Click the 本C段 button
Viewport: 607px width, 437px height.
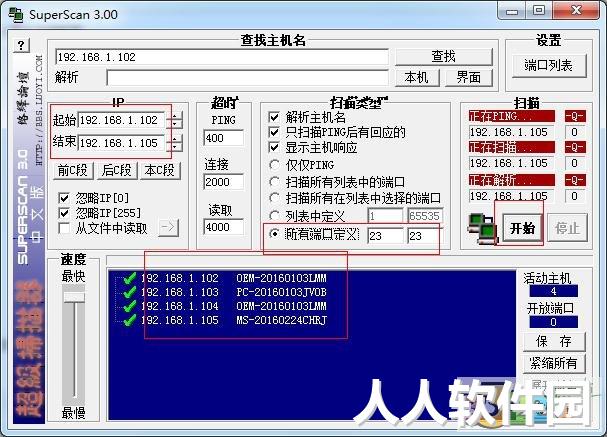pyautogui.click(x=160, y=171)
